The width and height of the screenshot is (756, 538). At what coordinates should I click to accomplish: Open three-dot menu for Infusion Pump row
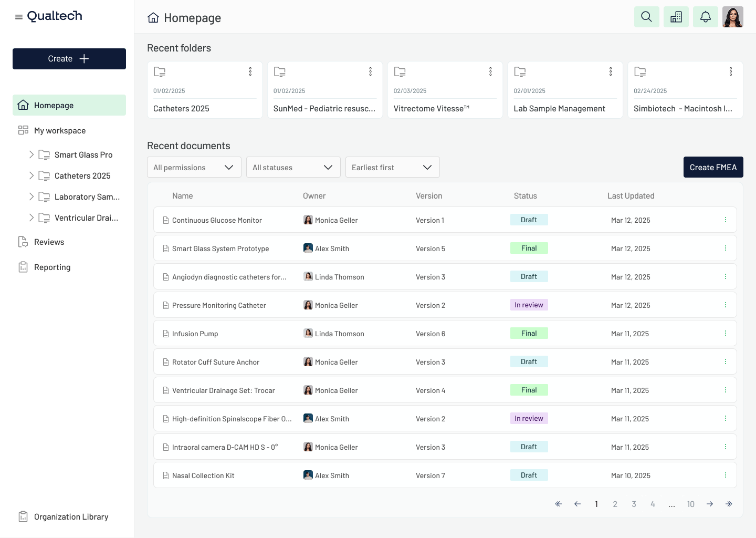726,333
